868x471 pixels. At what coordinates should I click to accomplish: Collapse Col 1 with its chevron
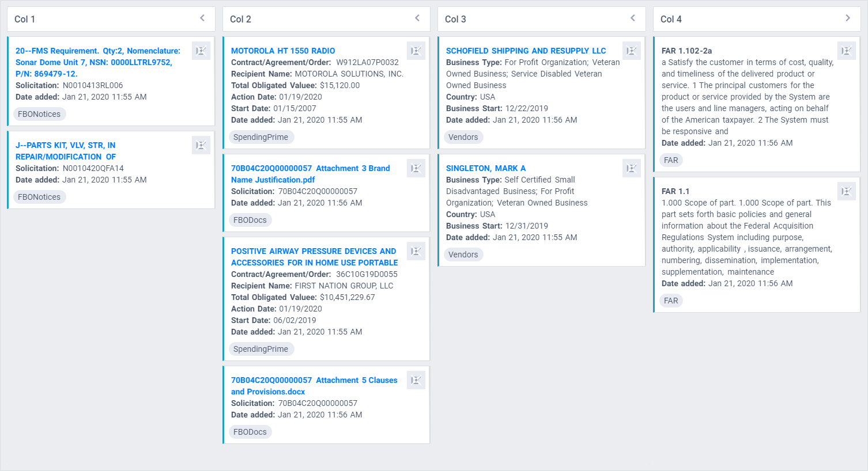pyautogui.click(x=202, y=18)
